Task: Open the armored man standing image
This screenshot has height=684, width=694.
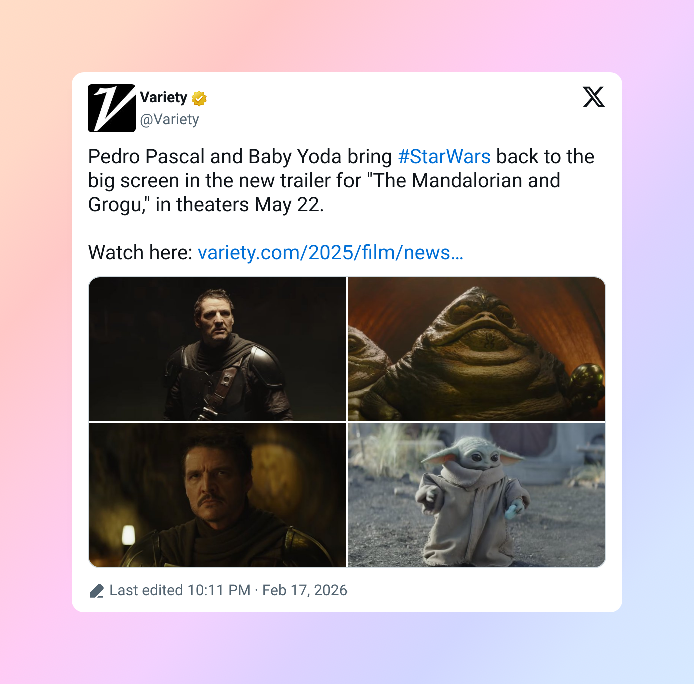Action: [x=217, y=349]
